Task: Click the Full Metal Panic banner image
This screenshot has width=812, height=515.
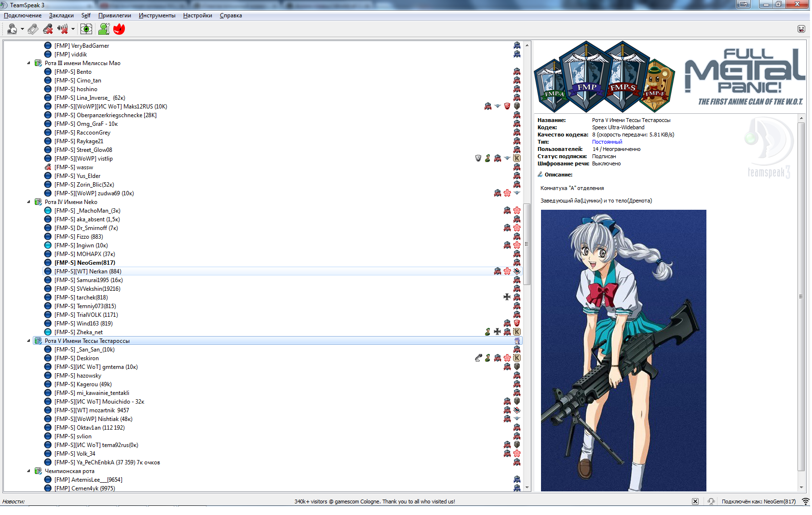Action: (x=670, y=77)
